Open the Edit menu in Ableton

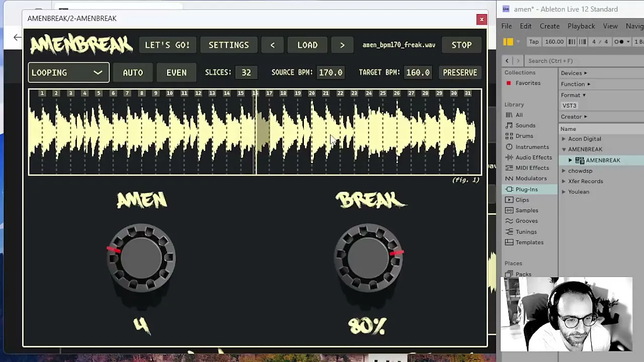pos(526,26)
